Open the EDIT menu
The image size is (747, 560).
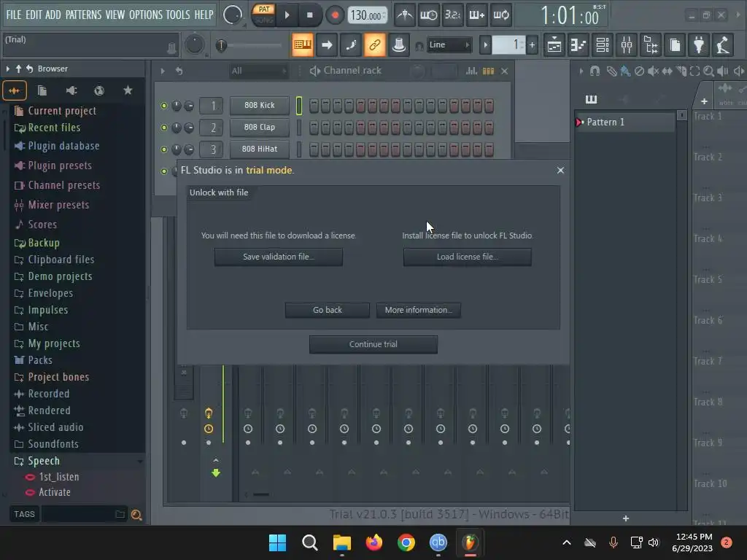[34, 15]
